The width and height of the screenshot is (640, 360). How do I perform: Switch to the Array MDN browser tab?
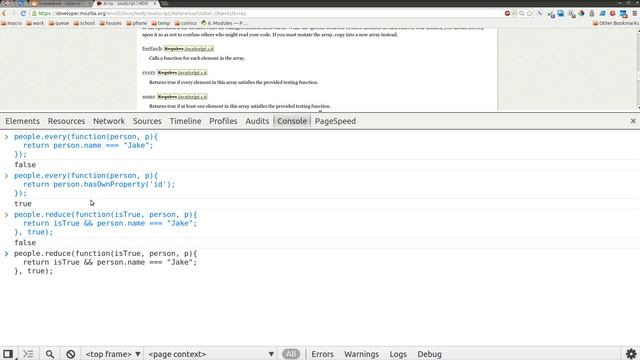[x=126, y=3]
